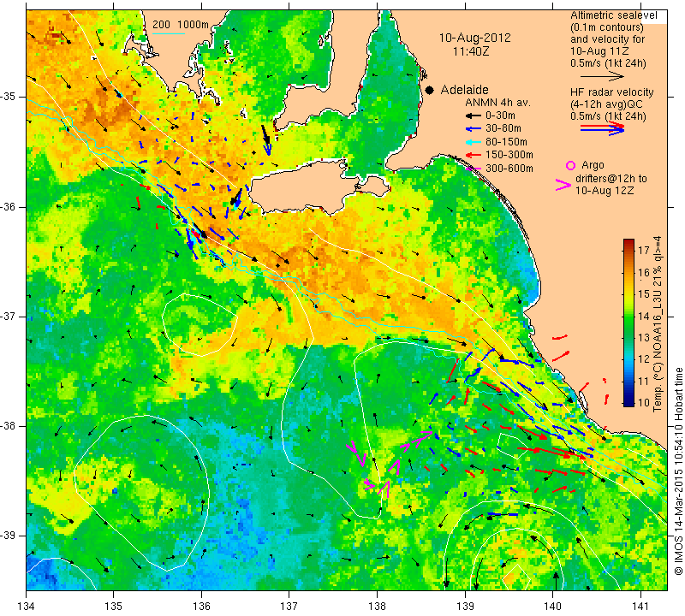Image resolution: width=685 pixels, height=616 pixels.
Task: Click the cyan 200/1000m depth contour legend line
Action: (x=169, y=33)
